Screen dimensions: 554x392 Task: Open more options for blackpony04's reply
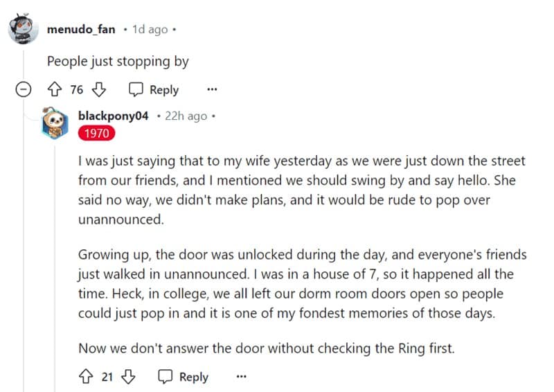[x=241, y=377]
